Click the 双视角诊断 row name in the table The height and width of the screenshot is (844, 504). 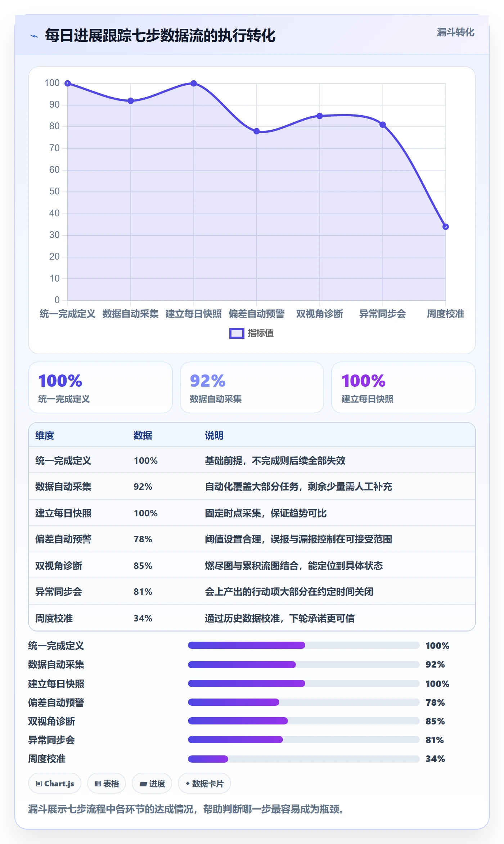(59, 566)
